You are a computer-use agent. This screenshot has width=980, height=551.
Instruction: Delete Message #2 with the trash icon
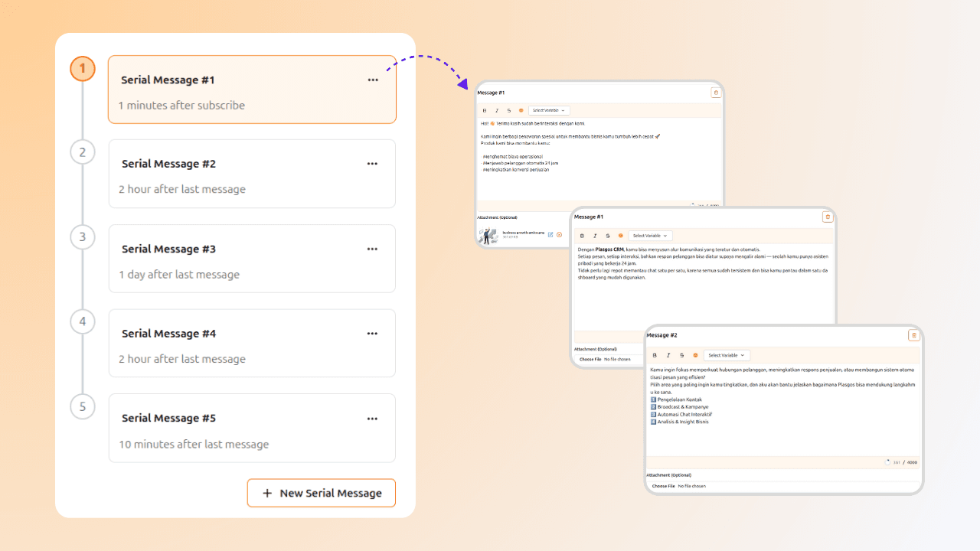[x=913, y=335]
